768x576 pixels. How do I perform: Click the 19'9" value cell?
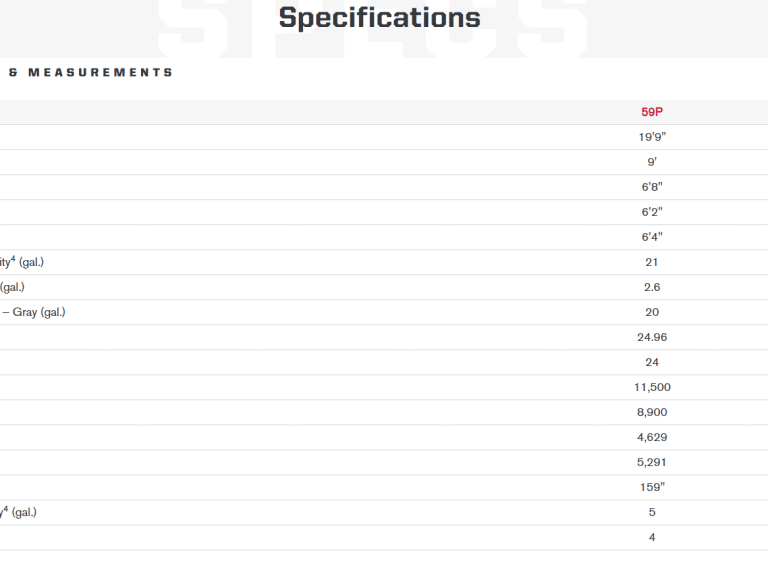point(652,137)
